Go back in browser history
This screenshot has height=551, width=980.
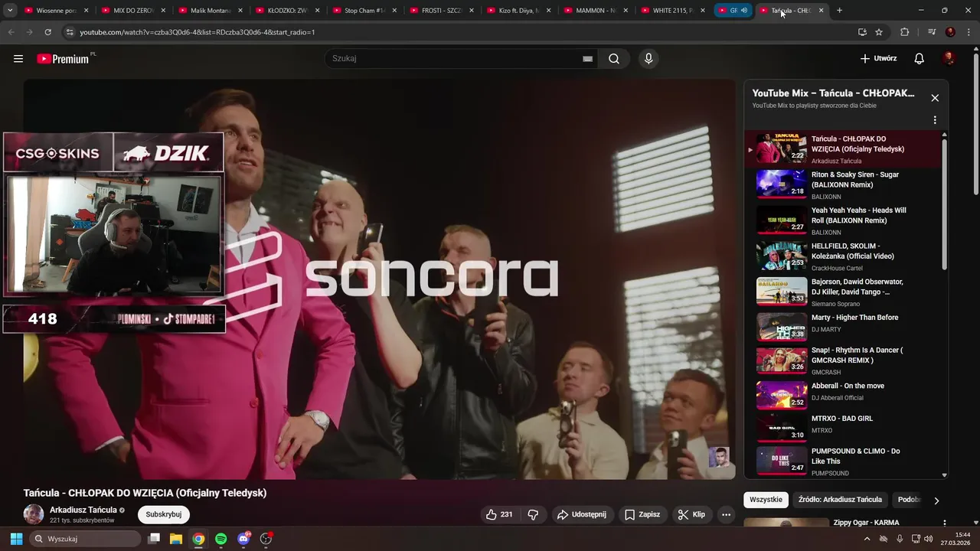point(11,32)
